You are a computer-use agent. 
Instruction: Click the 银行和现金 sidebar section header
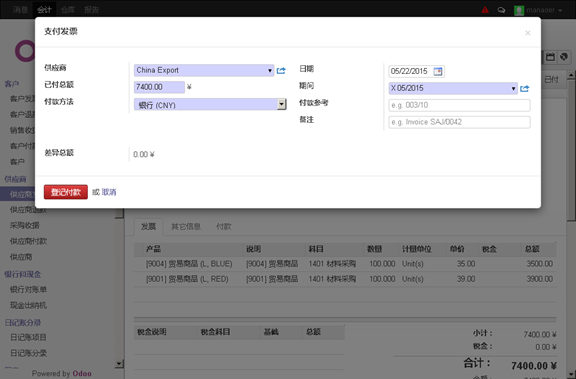(x=23, y=274)
